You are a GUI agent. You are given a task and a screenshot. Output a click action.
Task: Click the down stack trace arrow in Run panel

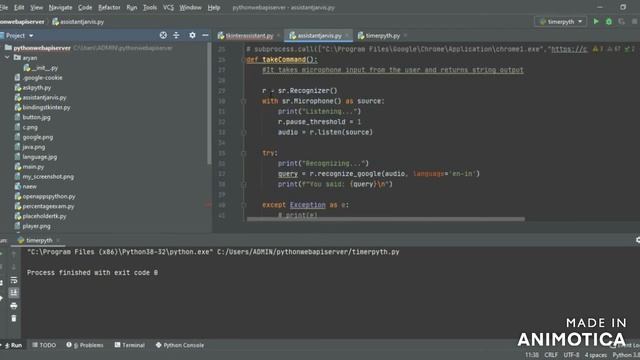pyautogui.click(x=14, y=267)
